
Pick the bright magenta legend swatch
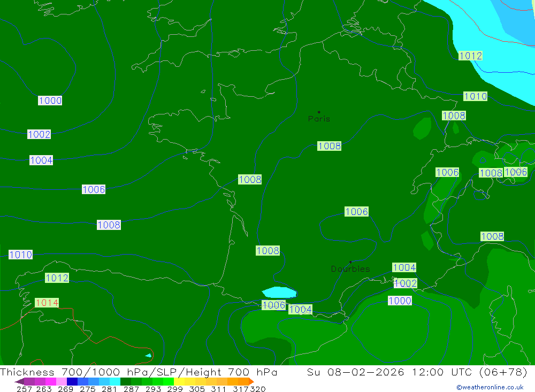pos(51,381)
